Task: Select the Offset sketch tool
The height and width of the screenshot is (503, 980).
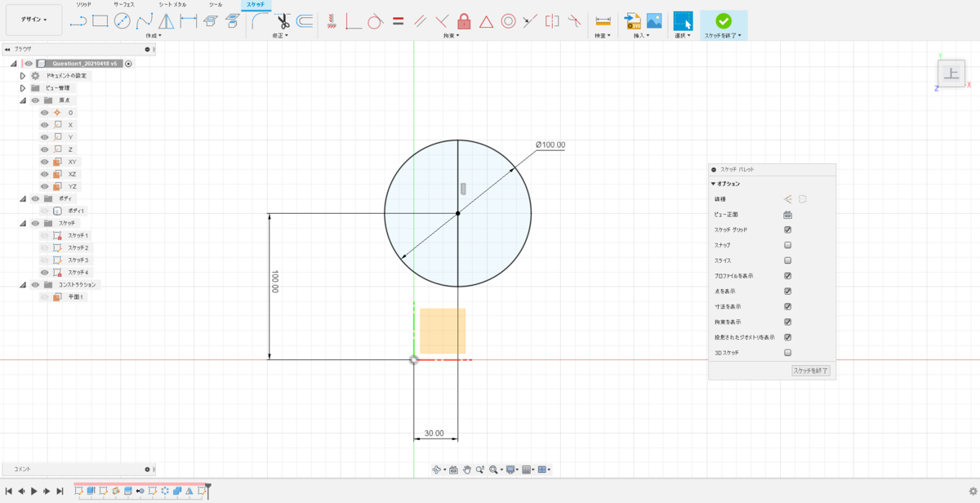Action: click(305, 21)
